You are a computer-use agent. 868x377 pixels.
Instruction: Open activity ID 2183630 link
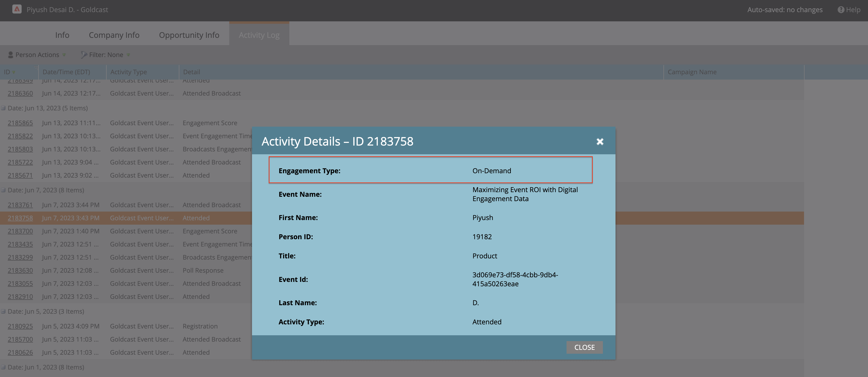[x=20, y=270]
